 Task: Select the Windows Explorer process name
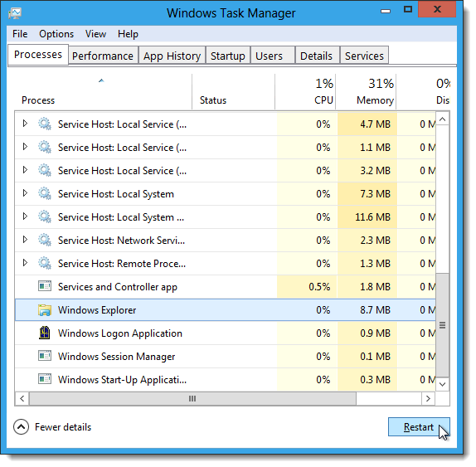tap(97, 310)
